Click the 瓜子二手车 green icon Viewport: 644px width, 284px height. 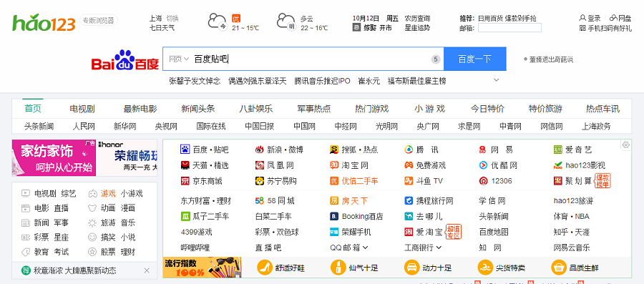tap(185, 216)
